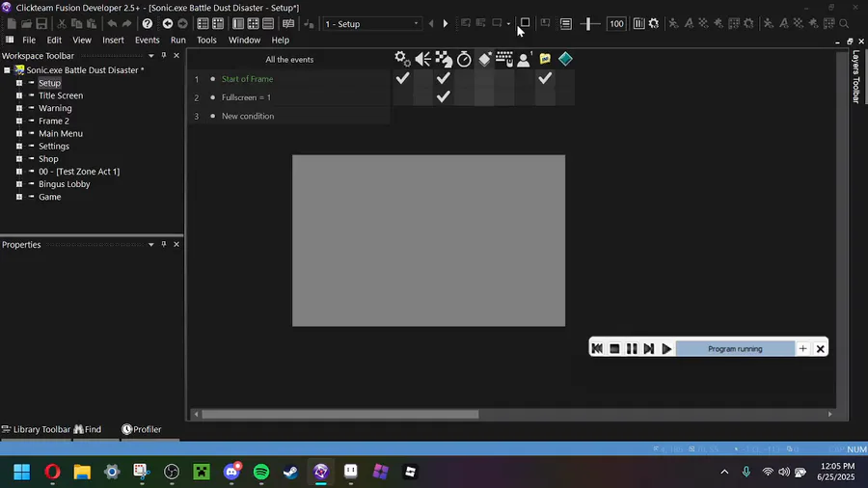
Task: Toggle Start of Frame storyboard controls checkmark
Action: tap(444, 78)
